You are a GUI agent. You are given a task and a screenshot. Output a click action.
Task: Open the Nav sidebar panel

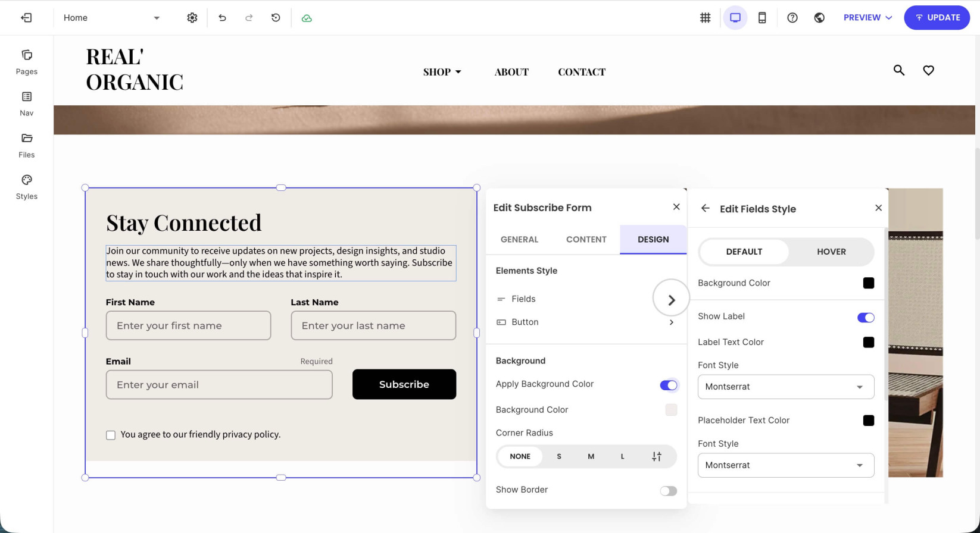pos(27,104)
